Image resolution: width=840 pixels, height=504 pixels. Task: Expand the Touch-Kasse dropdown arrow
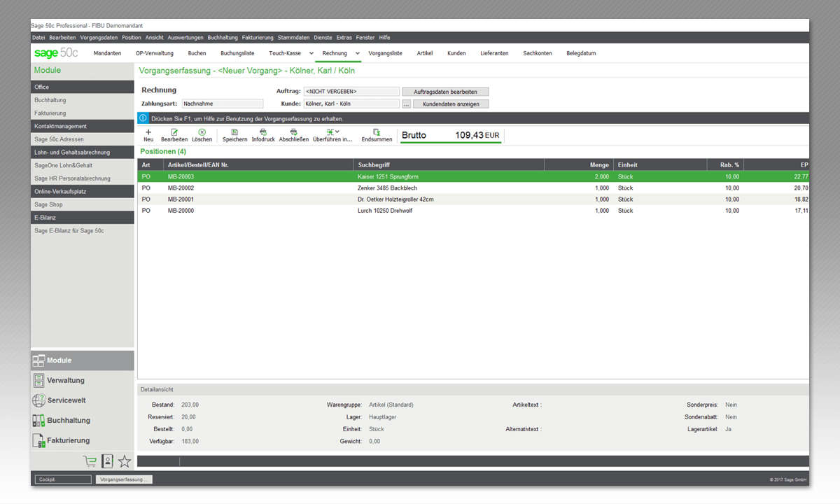(311, 53)
